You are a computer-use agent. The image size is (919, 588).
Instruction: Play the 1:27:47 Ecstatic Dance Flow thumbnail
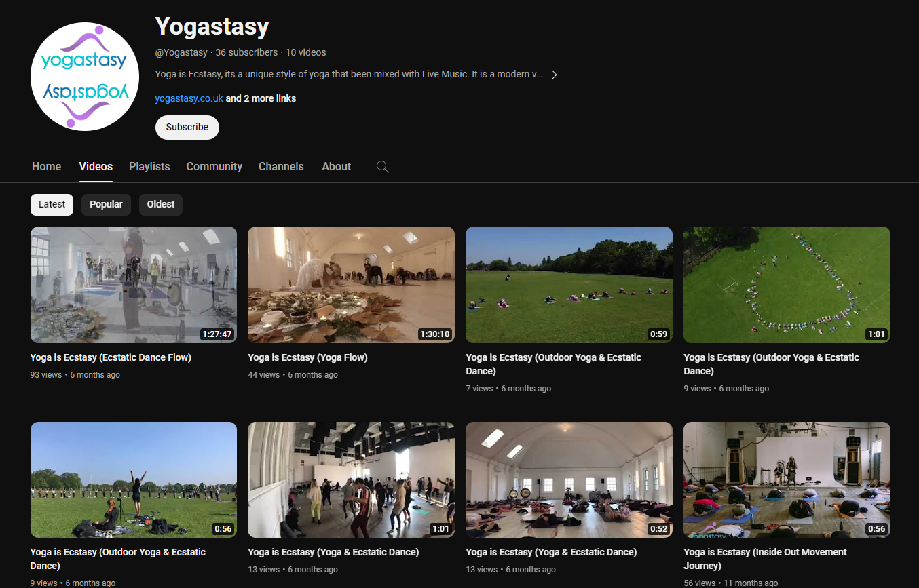tap(134, 285)
